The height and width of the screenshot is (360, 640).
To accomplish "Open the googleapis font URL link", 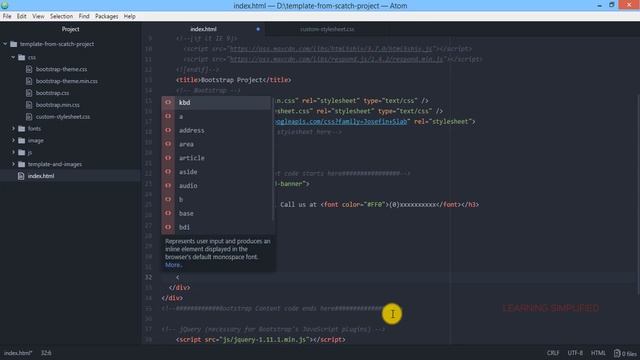I will (342, 122).
